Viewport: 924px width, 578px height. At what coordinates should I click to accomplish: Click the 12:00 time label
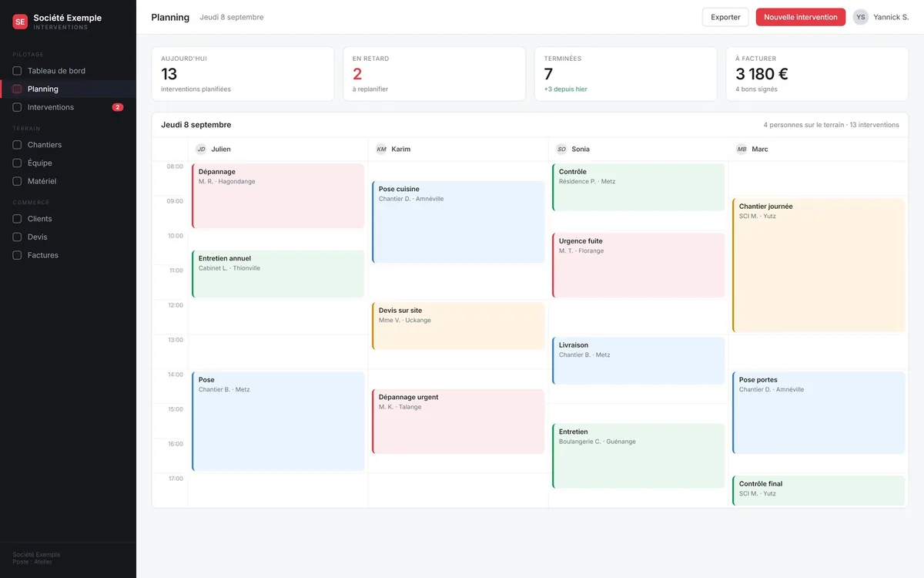pyautogui.click(x=175, y=305)
